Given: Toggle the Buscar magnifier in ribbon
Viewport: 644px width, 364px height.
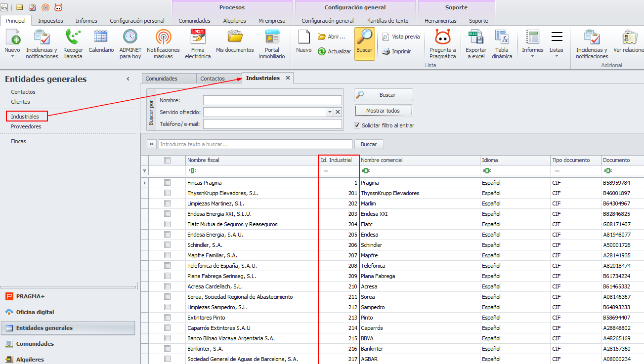Looking at the screenshot, I should click(365, 44).
